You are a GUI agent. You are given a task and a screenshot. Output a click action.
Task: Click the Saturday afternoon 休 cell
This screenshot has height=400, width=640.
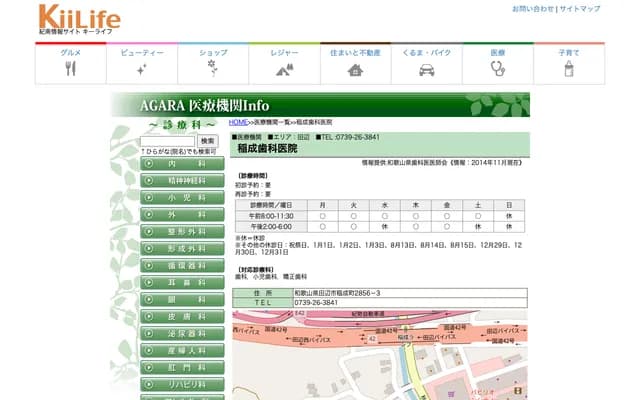pos(478,227)
